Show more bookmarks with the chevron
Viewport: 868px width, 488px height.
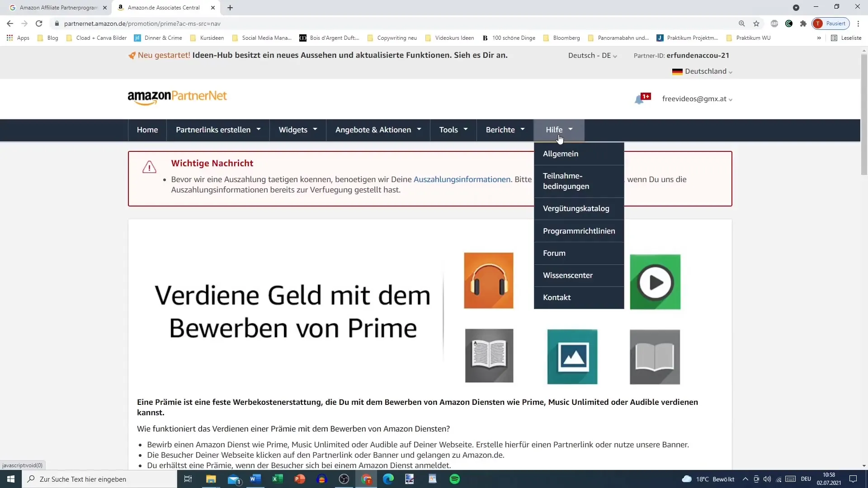[x=819, y=38]
